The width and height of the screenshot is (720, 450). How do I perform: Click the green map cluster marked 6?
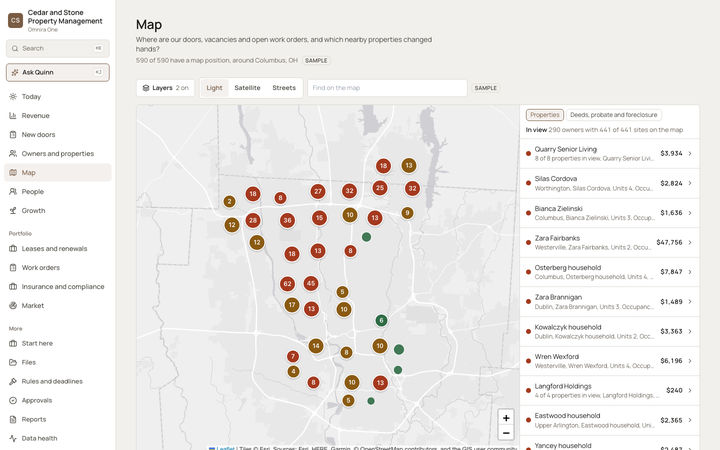click(381, 321)
